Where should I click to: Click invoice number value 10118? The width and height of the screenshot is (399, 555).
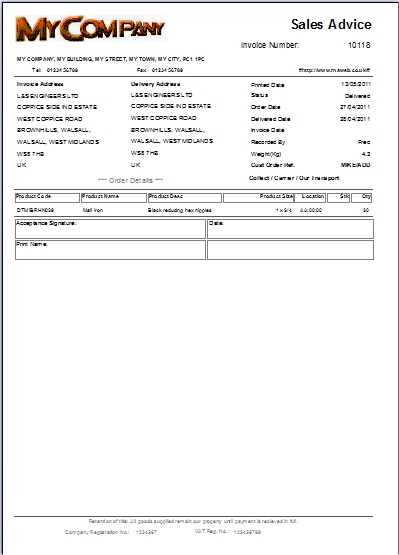click(x=359, y=45)
